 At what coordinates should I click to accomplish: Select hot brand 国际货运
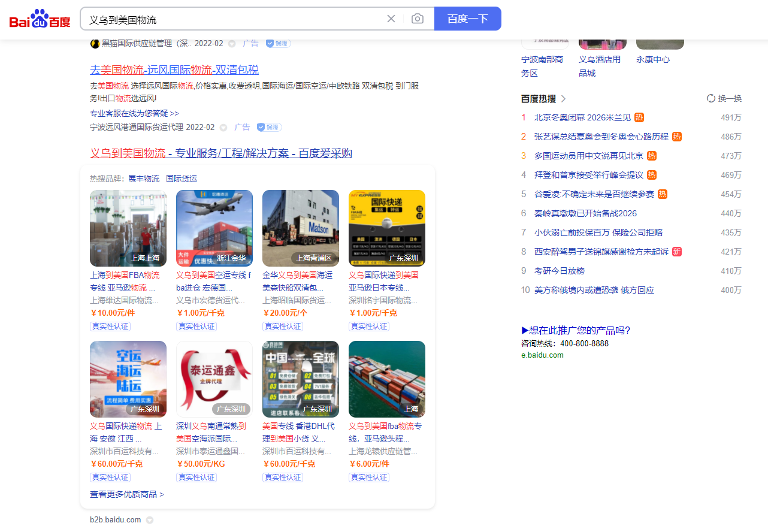(182, 179)
